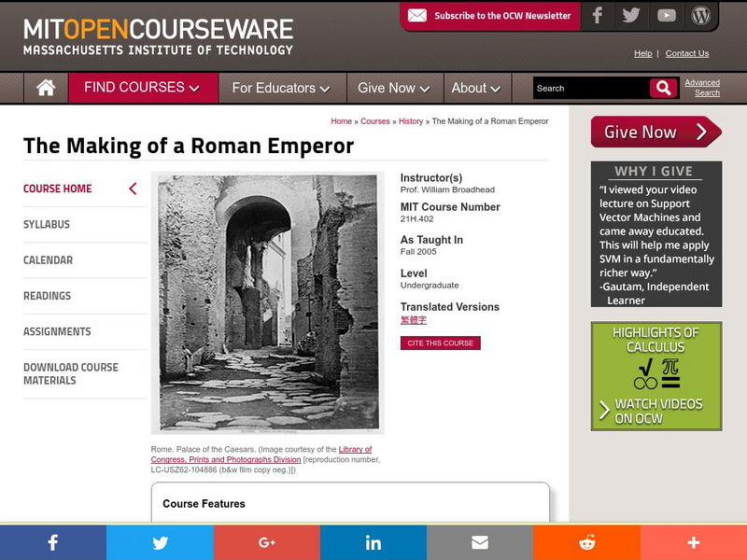This screenshot has width=747, height=560.
Task: Expand the Find Courses menu
Action: pyautogui.click(x=143, y=88)
